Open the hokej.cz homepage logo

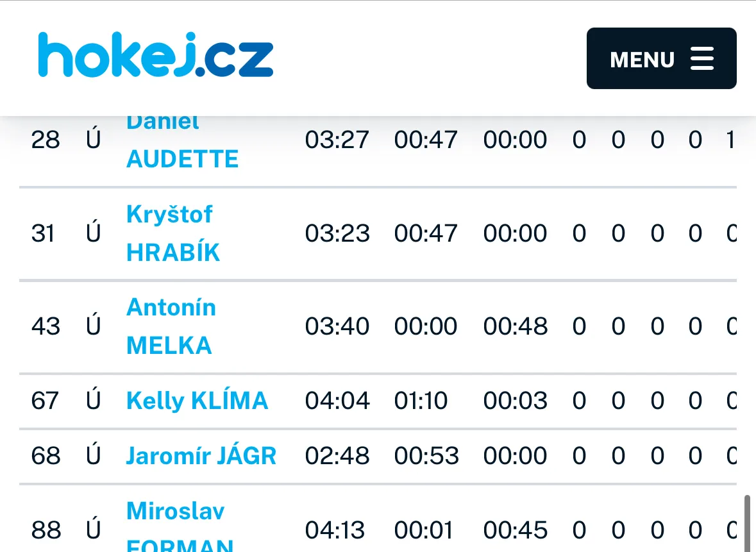(x=156, y=56)
